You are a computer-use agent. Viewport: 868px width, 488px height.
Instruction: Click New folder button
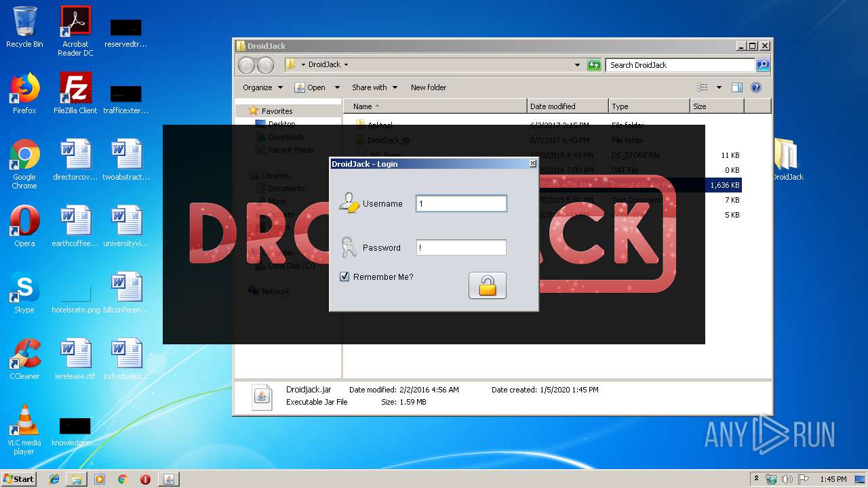(x=429, y=87)
